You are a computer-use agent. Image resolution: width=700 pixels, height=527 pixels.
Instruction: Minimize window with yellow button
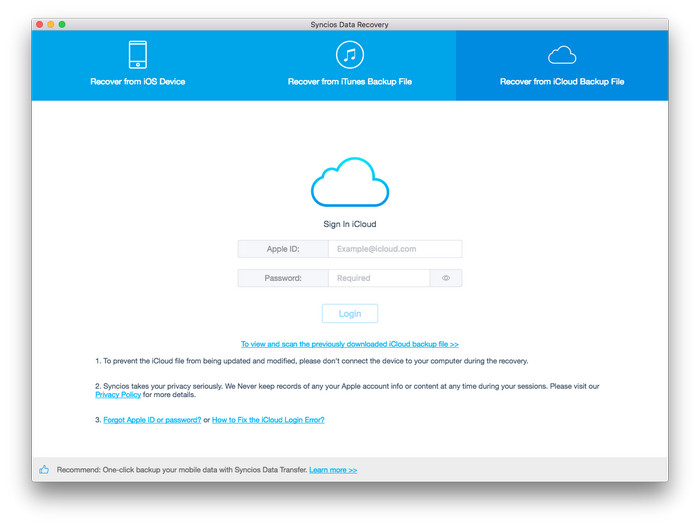(51, 25)
